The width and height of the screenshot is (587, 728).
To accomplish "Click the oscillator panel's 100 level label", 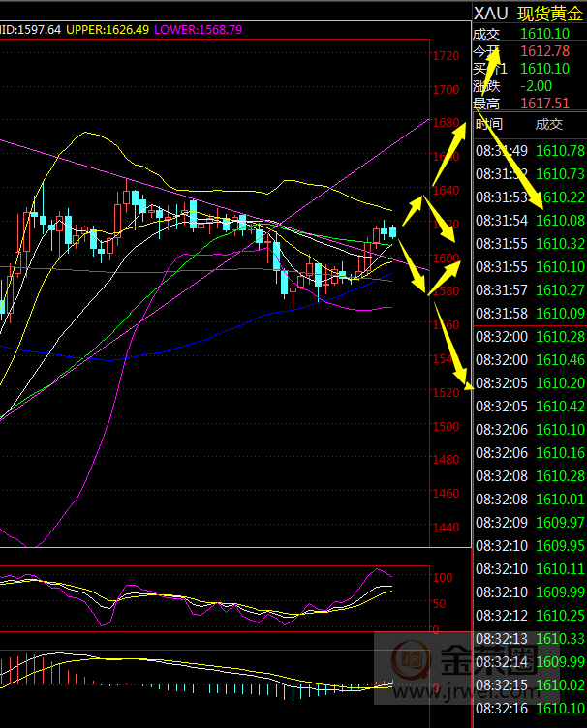I will point(442,578).
